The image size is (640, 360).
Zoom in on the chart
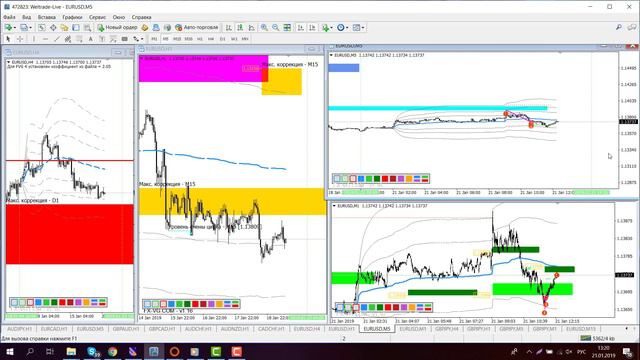point(264,28)
